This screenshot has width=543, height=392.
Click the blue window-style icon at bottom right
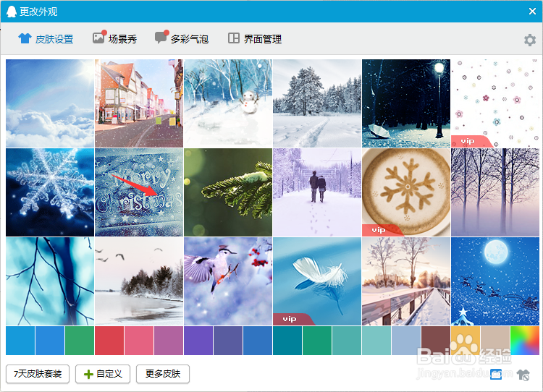tap(496, 374)
